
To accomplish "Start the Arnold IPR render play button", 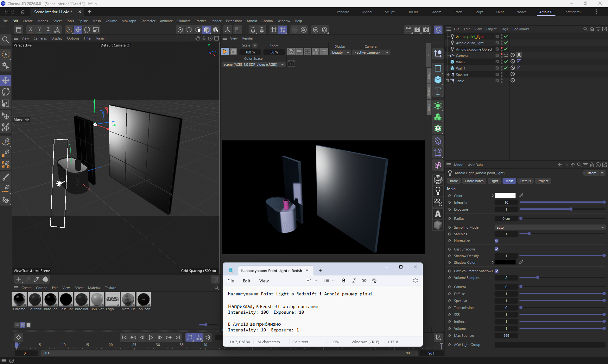I will point(225,52).
